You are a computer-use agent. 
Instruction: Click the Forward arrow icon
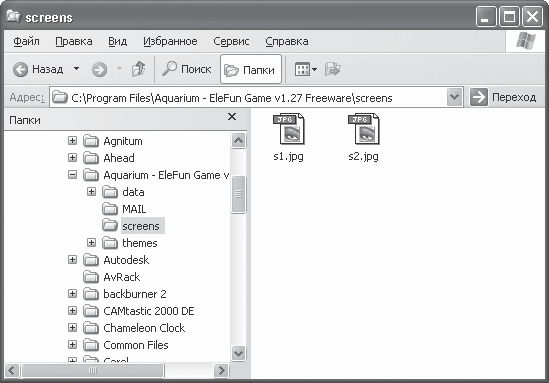pyautogui.click(x=99, y=69)
